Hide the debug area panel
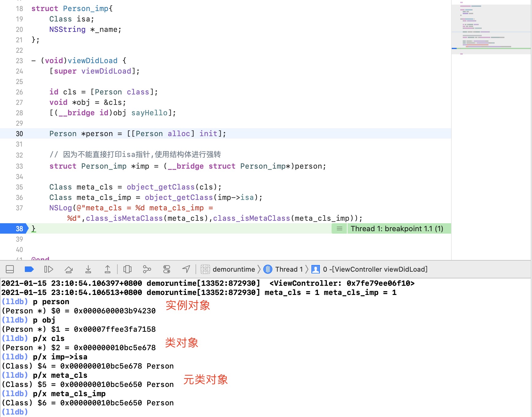The width and height of the screenshot is (532, 417). click(10, 269)
